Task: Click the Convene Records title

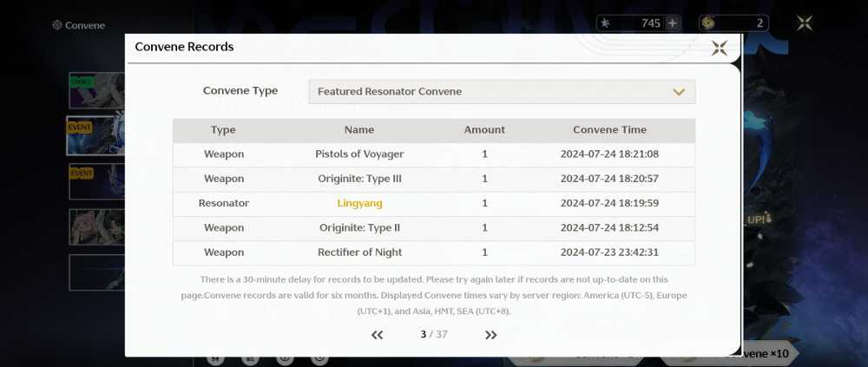Action: [184, 47]
